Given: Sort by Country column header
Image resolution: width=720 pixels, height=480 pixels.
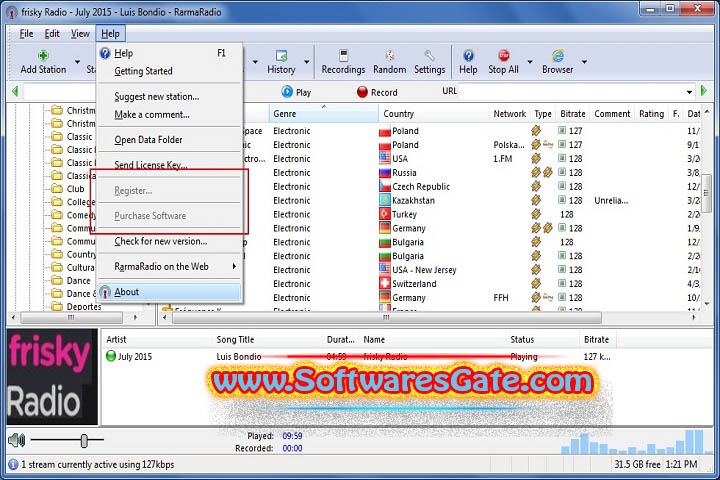Looking at the screenshot, I should tap(433, 113).
